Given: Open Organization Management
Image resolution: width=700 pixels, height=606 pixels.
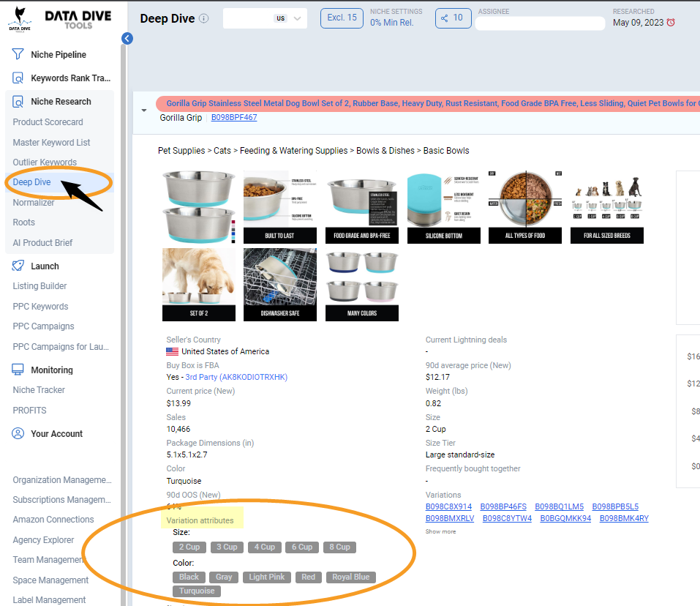Looking at the screenshot, I should 62,479.
